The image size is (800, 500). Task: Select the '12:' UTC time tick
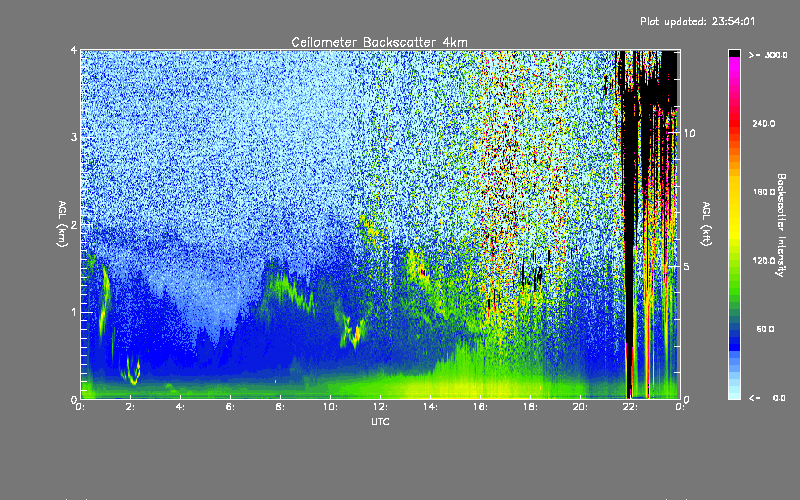[380, 407]
